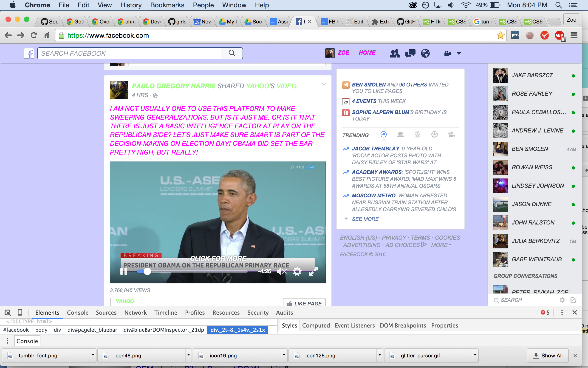Click chat sidebar Search field
The width and height of the screenshot is (588, 368).
[x=525, y=300]
